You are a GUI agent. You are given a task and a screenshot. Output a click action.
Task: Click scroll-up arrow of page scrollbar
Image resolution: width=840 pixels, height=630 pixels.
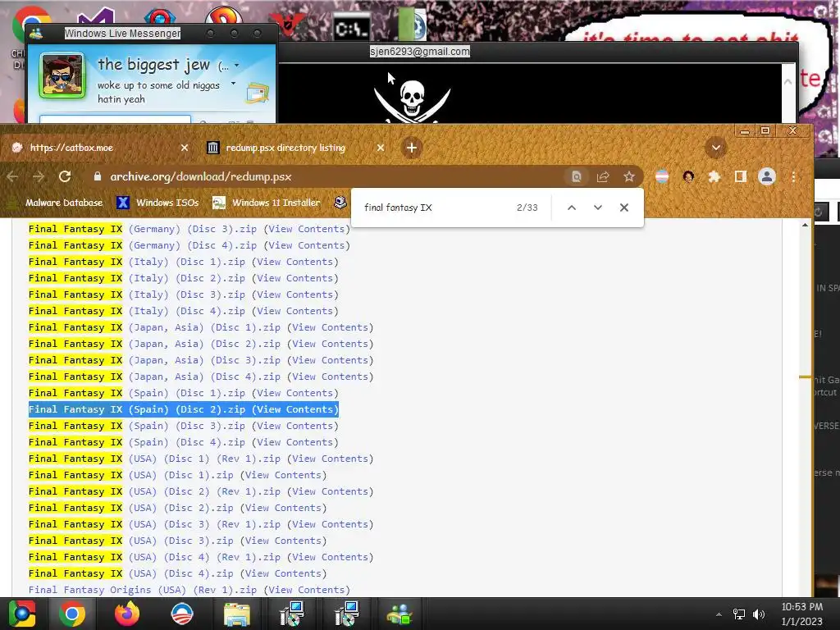pos(805,225)
